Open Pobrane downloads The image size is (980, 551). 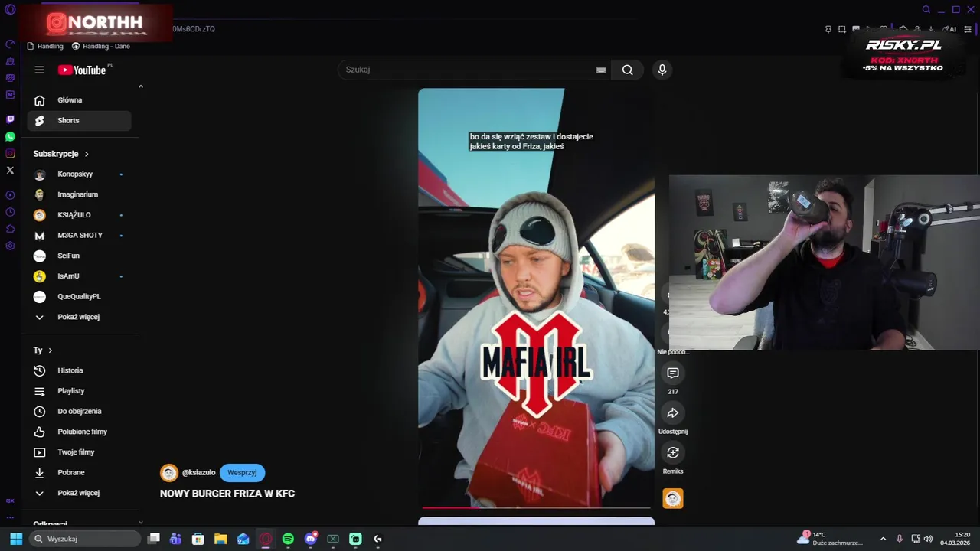click(80, 472)
